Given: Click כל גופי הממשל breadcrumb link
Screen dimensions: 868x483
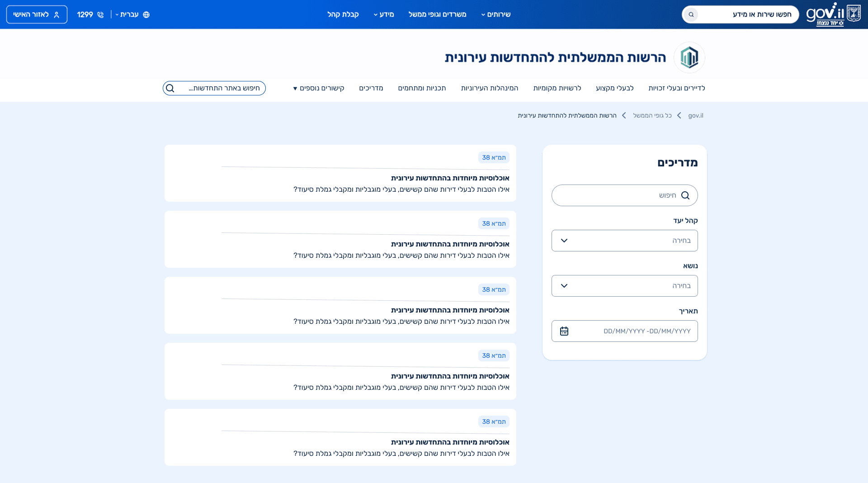Looking at the screenshot, I should click(x=652, y=115).
